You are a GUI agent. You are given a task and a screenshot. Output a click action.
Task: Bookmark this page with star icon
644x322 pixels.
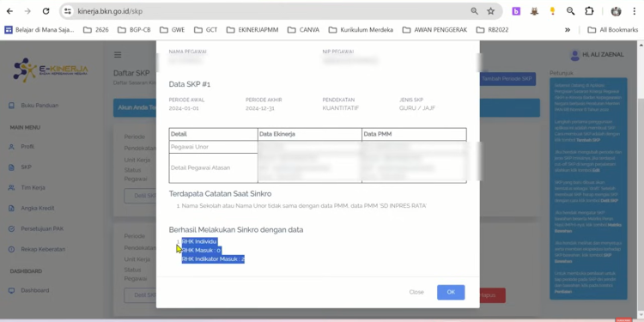(x=491, y=11)
